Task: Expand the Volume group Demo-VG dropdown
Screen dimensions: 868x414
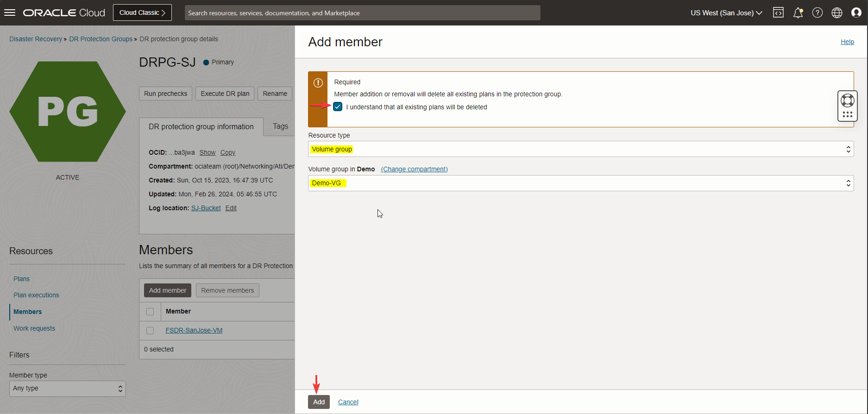Action: click(580, 183)
